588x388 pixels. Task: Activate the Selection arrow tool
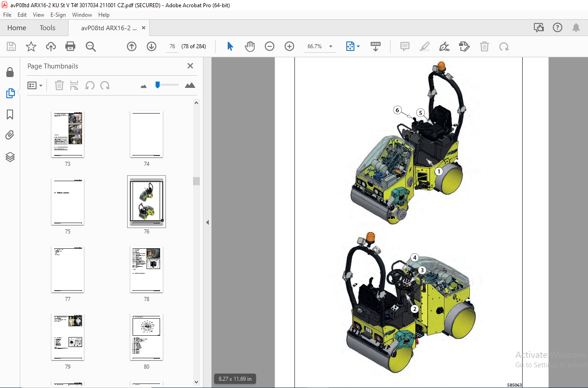pos(230,46)
